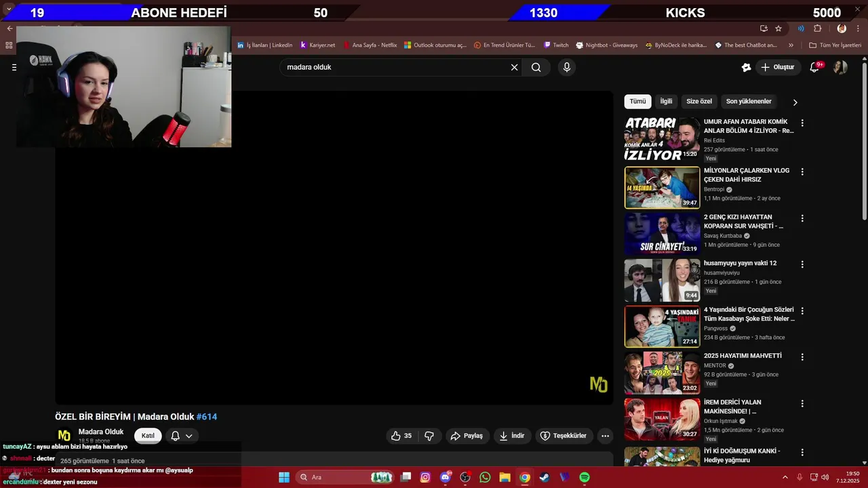868x488 pixels.
Task: Select the Tümü filter chip
Action: point(637,102)
